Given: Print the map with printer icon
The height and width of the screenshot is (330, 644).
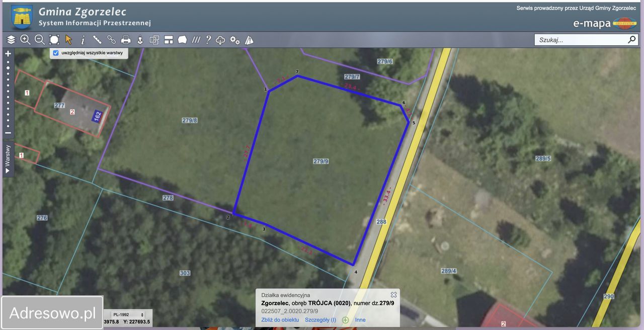Looking at the screenshot, I should [126, 40].
